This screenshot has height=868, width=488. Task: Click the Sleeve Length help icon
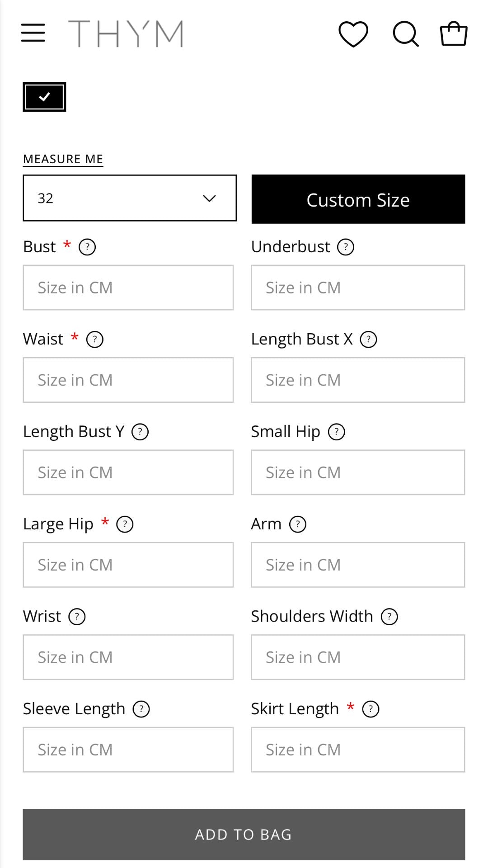pyautogui.click(x=142, y=709)
